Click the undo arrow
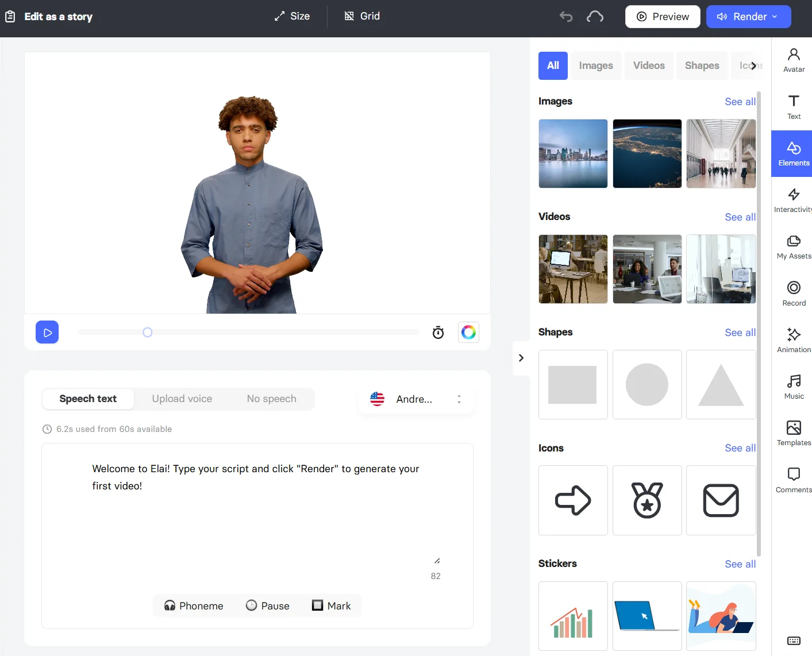The height and width of the screenshot is (656, 812). coord(566,17)
